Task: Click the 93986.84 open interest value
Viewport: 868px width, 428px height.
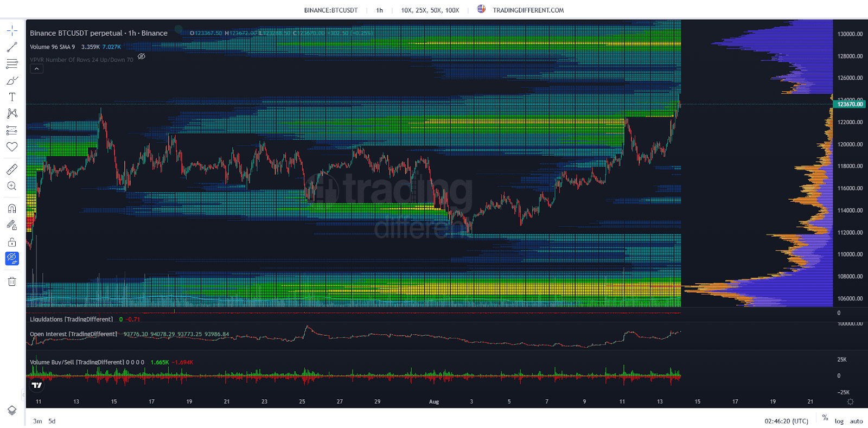Action: (216, 334)
